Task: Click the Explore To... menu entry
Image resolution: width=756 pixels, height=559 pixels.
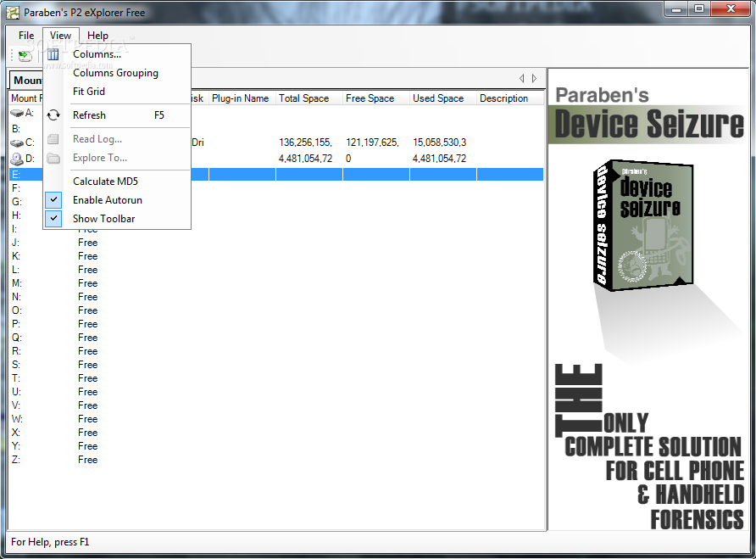Action: [117, 158]
